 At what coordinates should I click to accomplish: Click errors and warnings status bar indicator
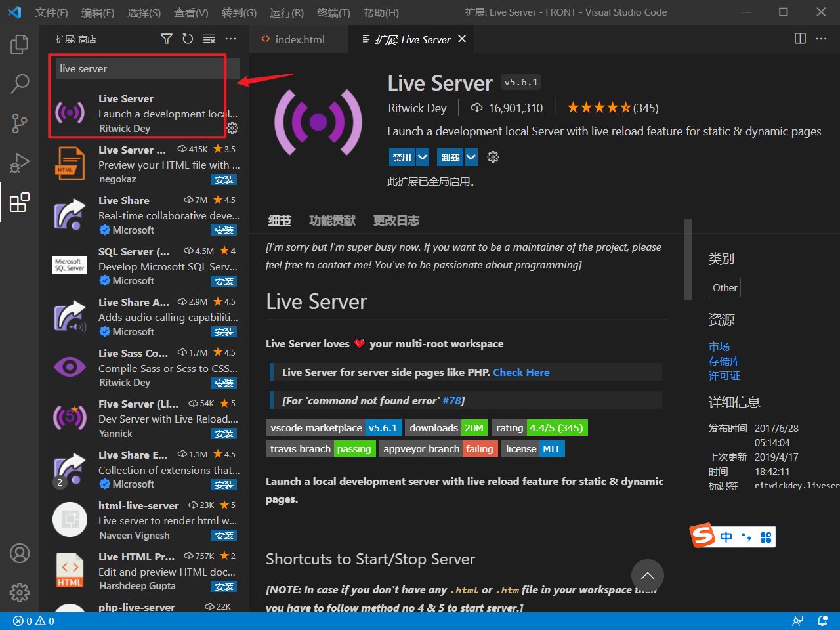tap(33, 621)
